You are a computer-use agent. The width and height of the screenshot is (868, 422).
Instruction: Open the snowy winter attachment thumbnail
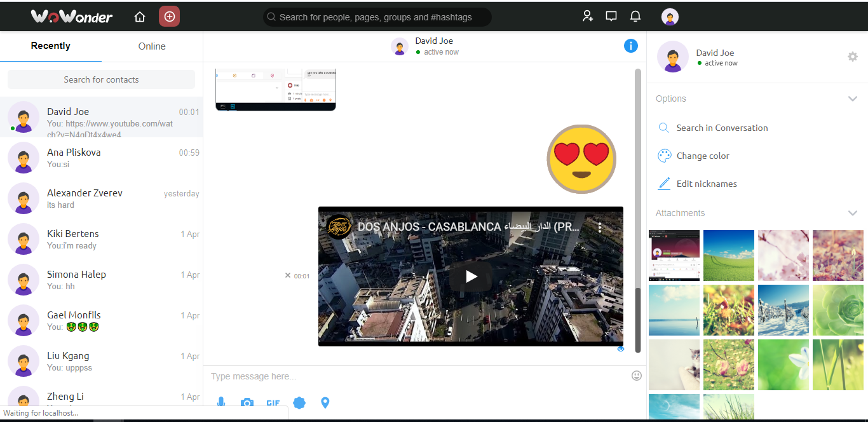pos(783,310)
